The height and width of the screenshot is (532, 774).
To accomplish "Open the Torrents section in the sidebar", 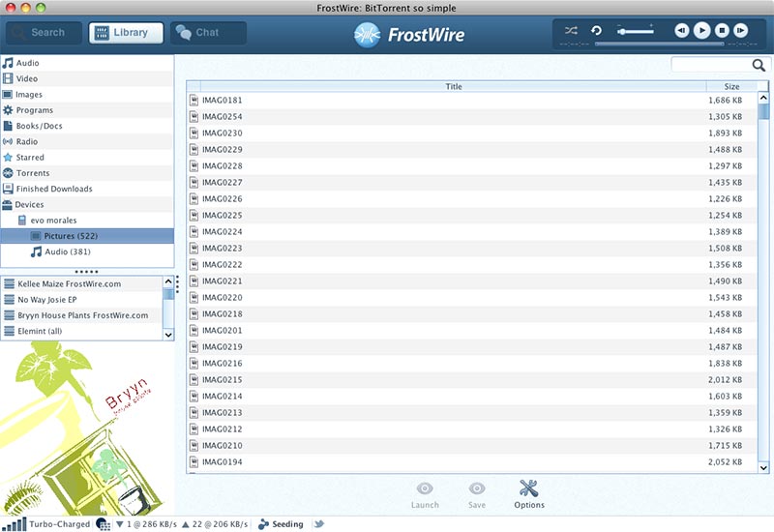I will [x=33, y=173].
